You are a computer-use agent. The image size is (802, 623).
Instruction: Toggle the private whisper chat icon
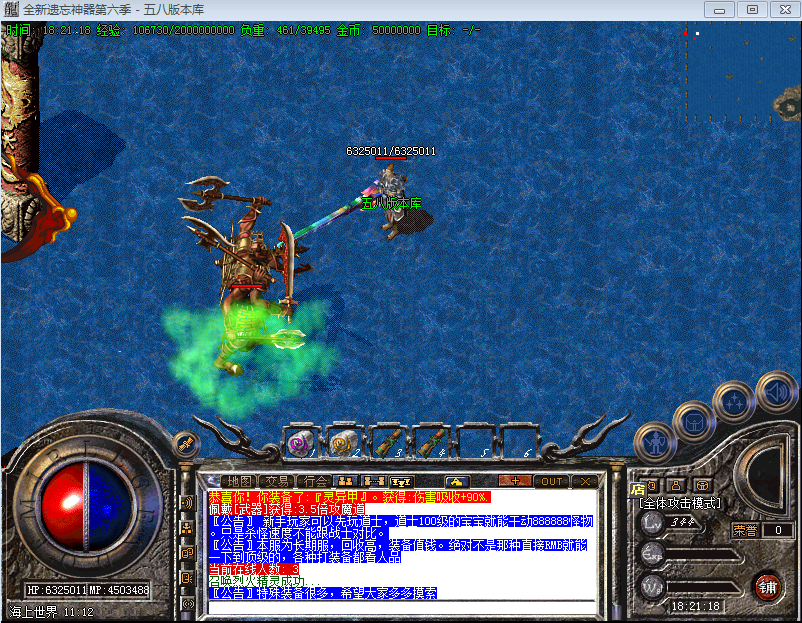click(x=187, y=553)
